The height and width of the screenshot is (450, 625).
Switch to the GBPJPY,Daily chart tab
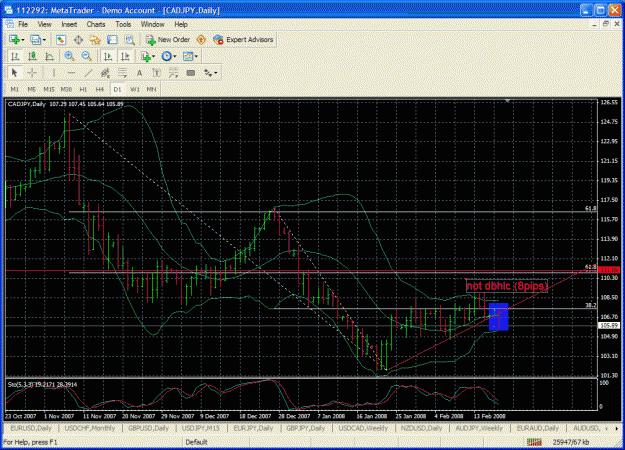306,428
